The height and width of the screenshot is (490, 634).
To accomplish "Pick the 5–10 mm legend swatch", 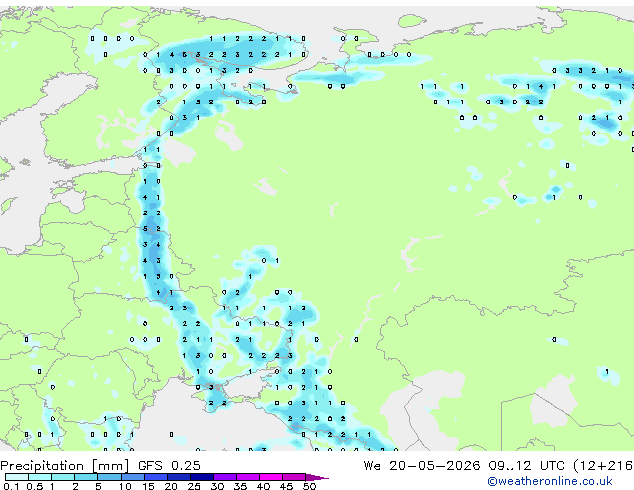I will (x=109, y=477).
